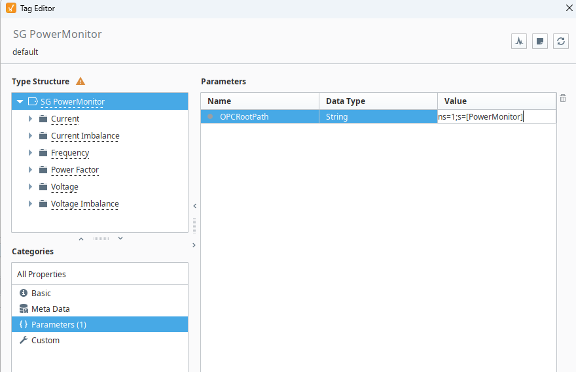Select the Power Factor tree item
The width and height of the screenshot is (576, 372).
coord(75,170)
